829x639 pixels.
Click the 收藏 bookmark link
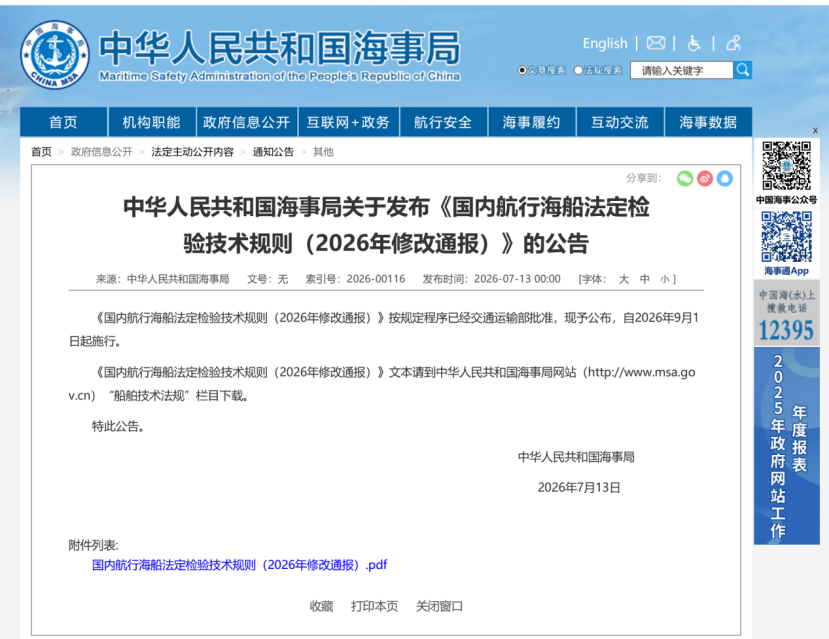coord(321,606)
